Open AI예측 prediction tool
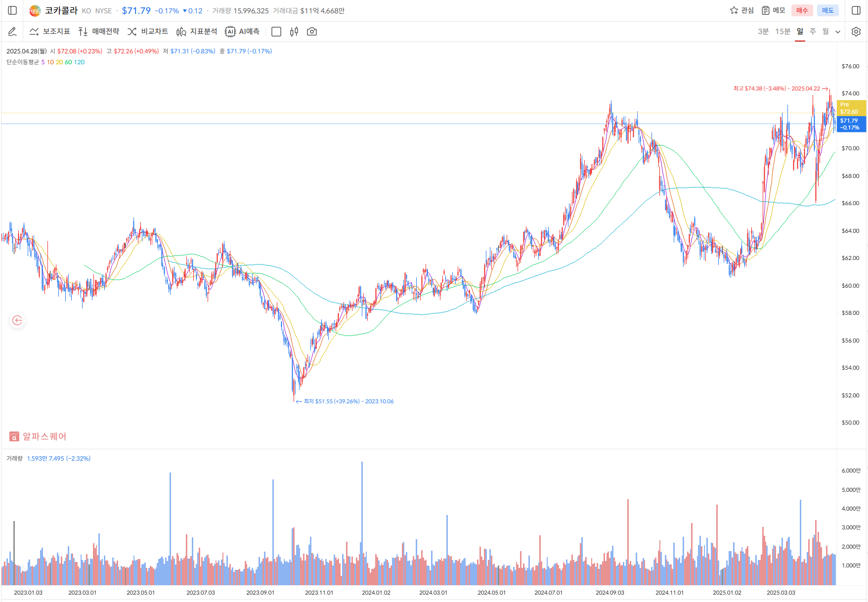This screenshot has height=602, width=868. 242,32
